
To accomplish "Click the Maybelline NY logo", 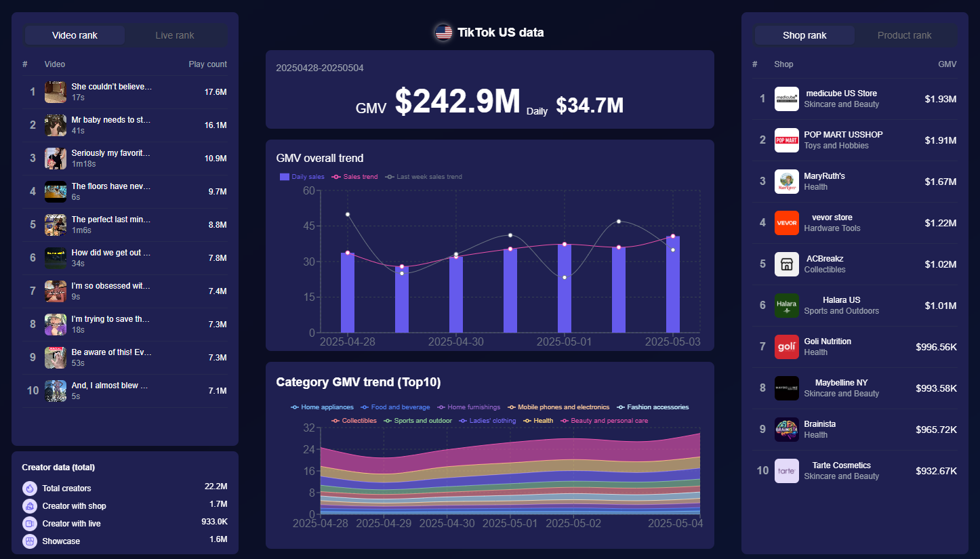I will pos(786,388).
